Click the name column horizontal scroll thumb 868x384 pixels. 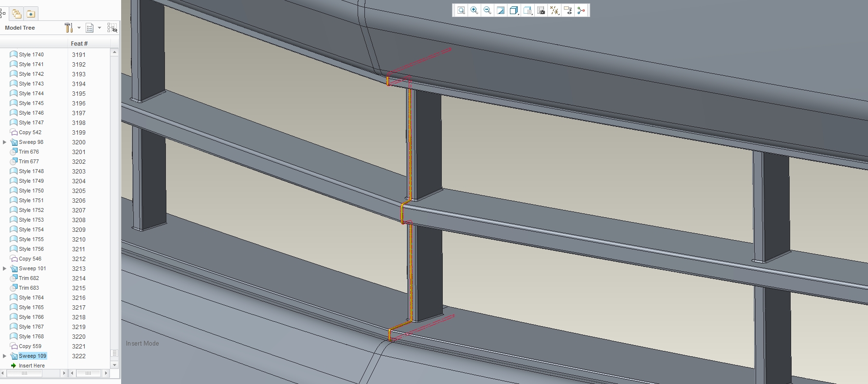pos(24,373)
